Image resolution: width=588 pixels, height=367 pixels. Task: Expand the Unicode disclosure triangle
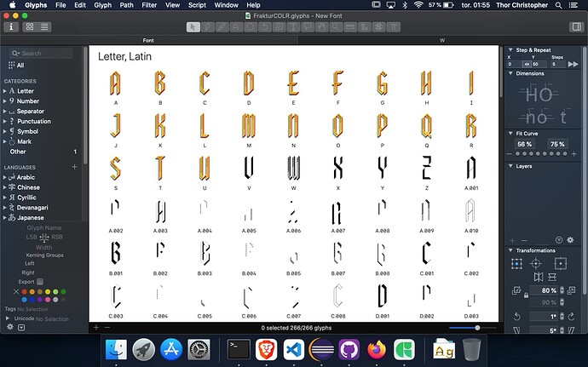[8, 318]
